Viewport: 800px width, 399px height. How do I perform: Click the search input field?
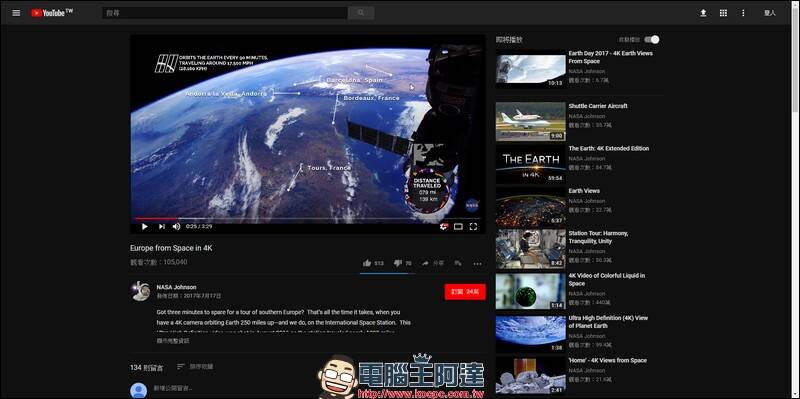224,13
